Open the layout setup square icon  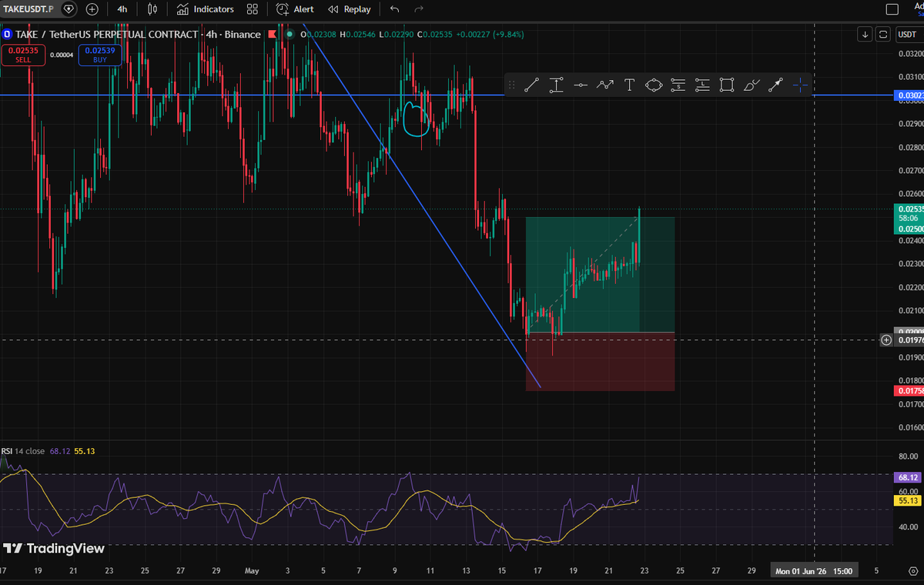click(892, 9)
